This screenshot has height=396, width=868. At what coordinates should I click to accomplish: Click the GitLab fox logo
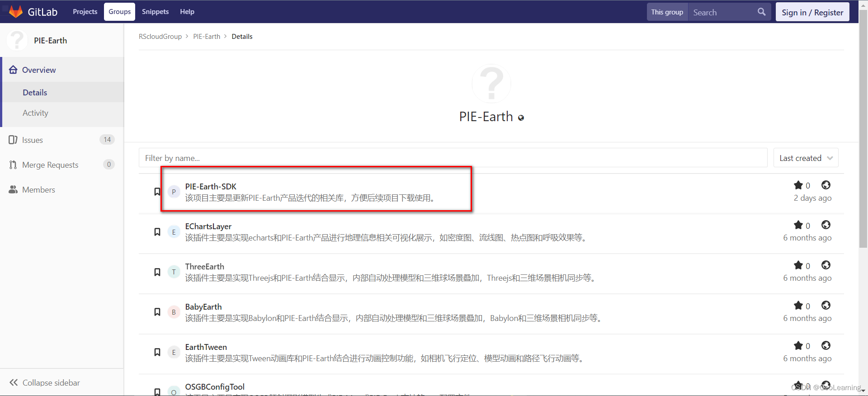pyautogui.click(x=16, y=12)
